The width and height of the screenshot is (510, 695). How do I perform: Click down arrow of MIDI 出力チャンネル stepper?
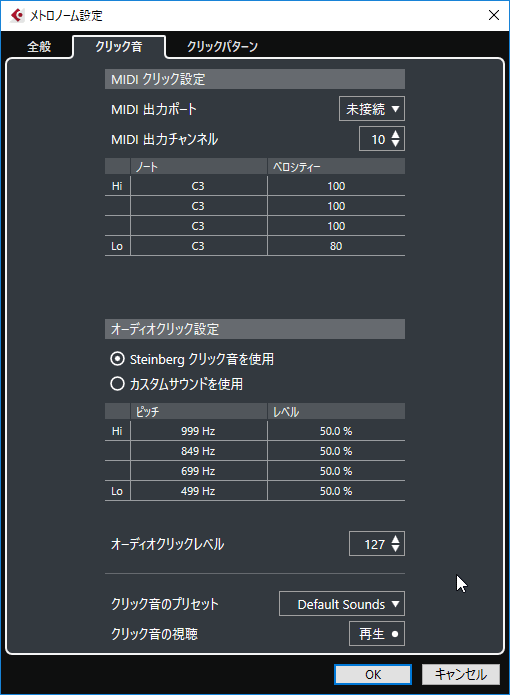(x=396, y=144)
